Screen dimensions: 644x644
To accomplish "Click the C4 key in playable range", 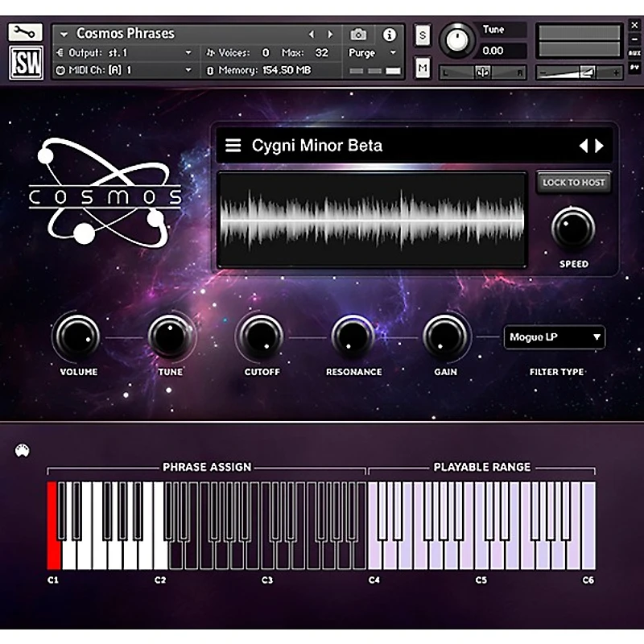I will [374, 555].
